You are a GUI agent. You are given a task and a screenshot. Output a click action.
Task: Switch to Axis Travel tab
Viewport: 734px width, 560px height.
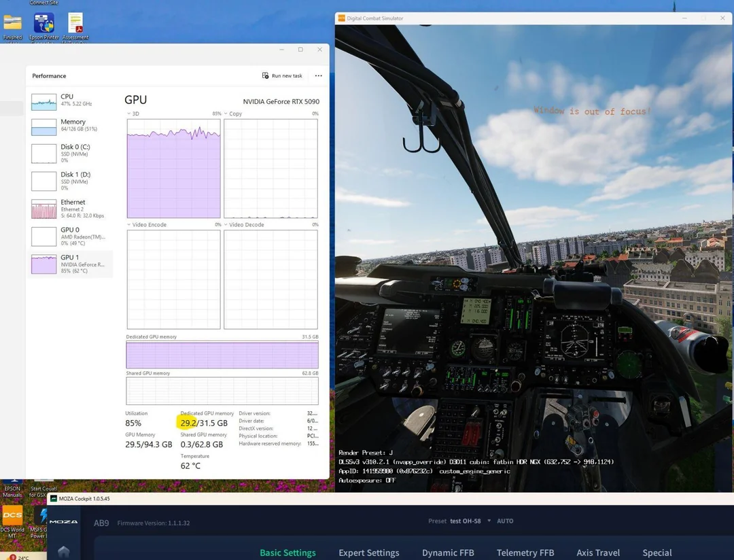(598, 553)
